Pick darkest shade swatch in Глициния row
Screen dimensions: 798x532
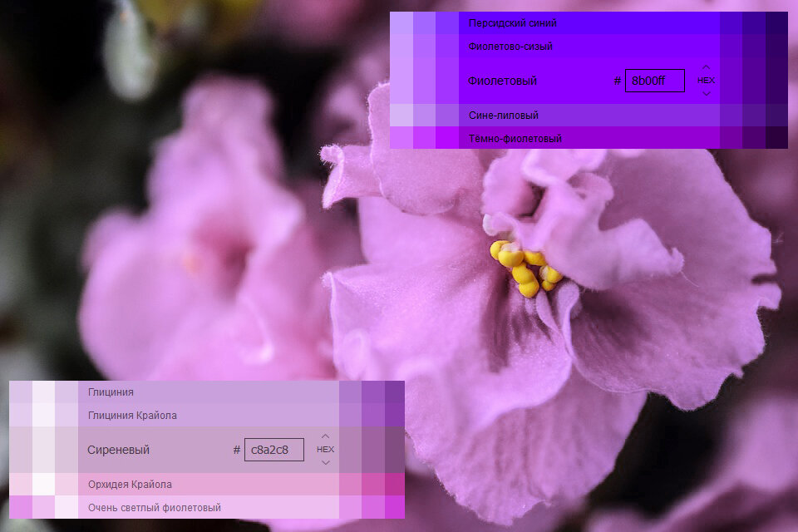tap(394, 392)
